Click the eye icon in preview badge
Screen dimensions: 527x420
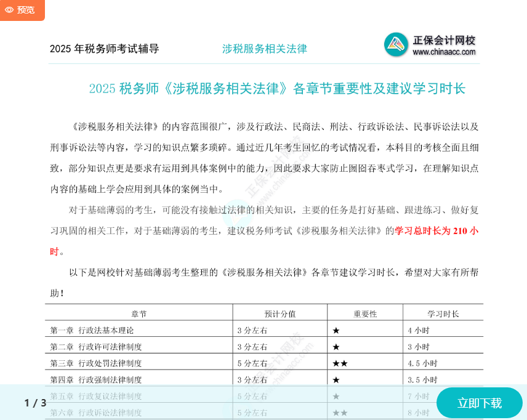coord(9,10)
